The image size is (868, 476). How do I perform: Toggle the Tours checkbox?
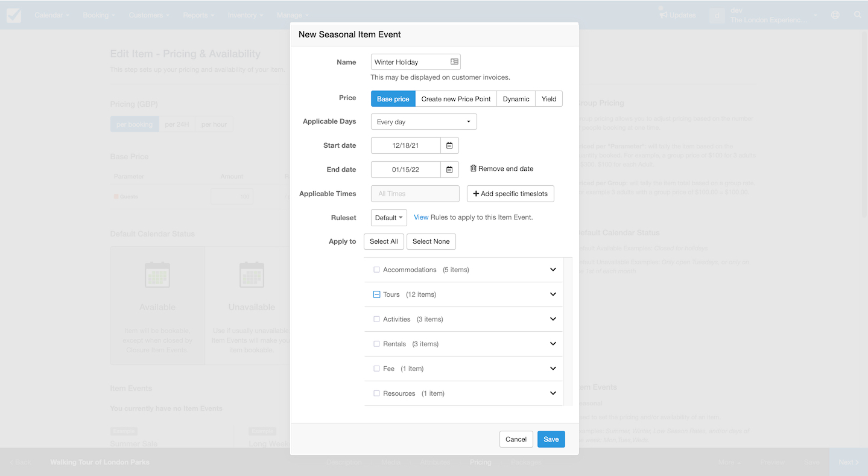coord(376,294)
